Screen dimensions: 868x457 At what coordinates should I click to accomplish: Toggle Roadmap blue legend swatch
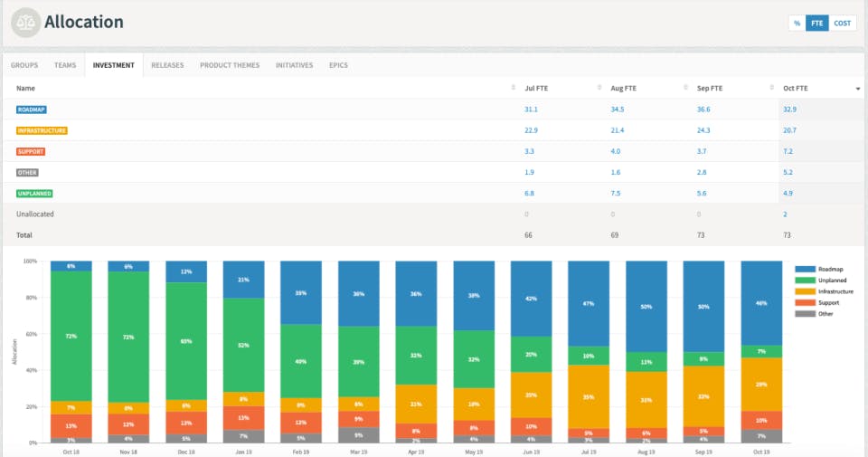point(805,269)
